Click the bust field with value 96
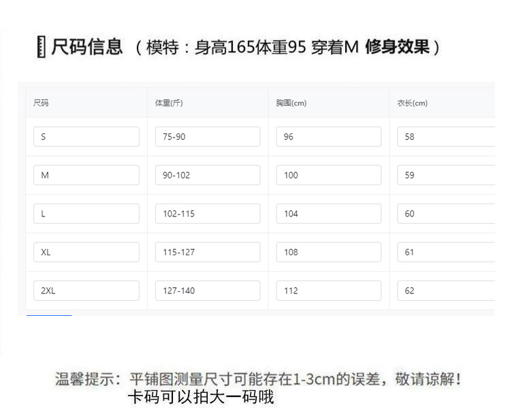The width and height of the screenshot is (510, 420). tap(328, 137)
